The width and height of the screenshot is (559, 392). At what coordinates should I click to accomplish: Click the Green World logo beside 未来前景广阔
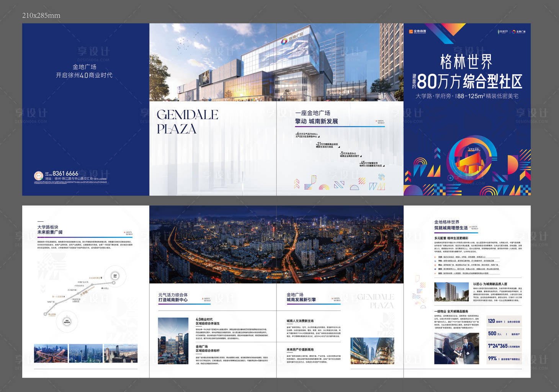[x=129, y=232]
